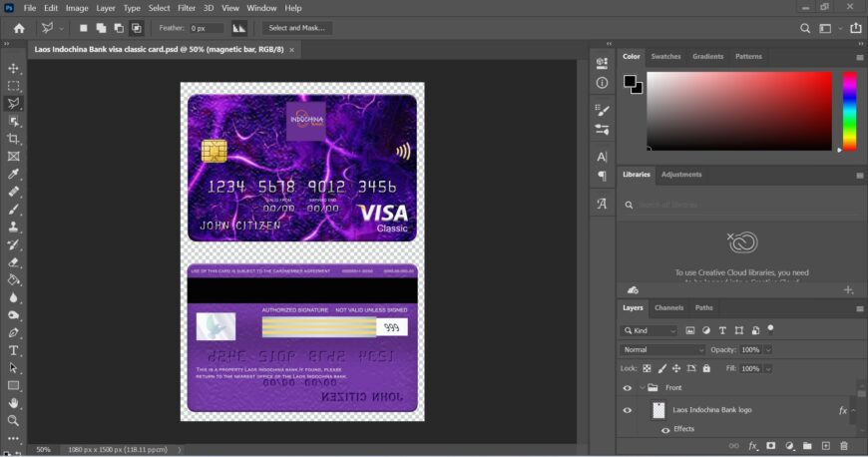
Task: Select the History Brush tool
Action: tap(13, 244)
